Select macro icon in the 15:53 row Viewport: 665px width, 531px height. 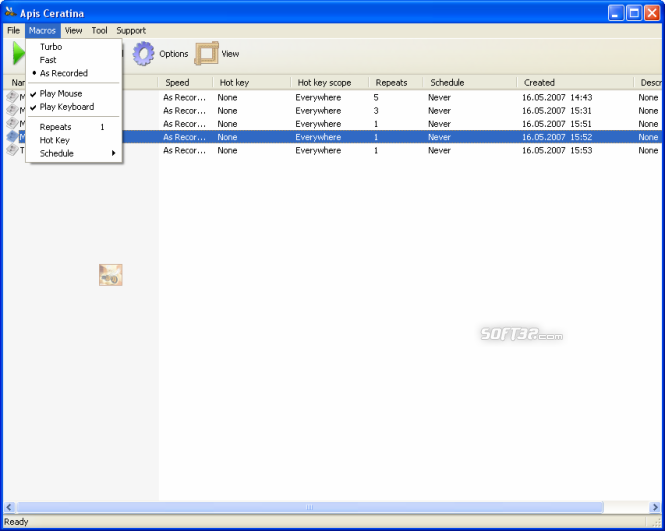pos(12,150)
